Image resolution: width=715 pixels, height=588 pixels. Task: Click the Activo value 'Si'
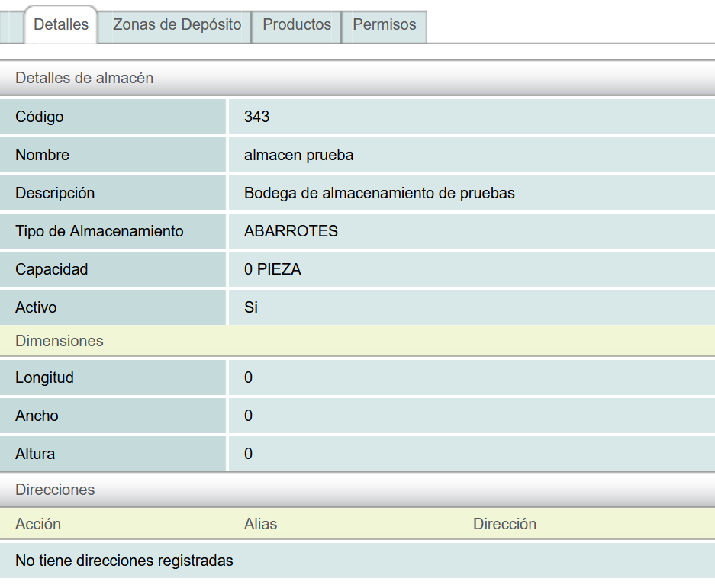(251, 307)
